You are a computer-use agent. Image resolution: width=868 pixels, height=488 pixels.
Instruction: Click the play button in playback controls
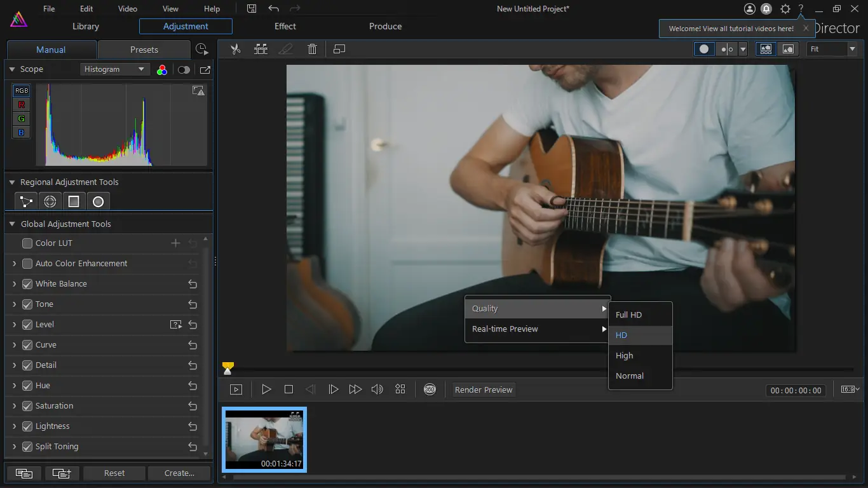coord(266,390)
